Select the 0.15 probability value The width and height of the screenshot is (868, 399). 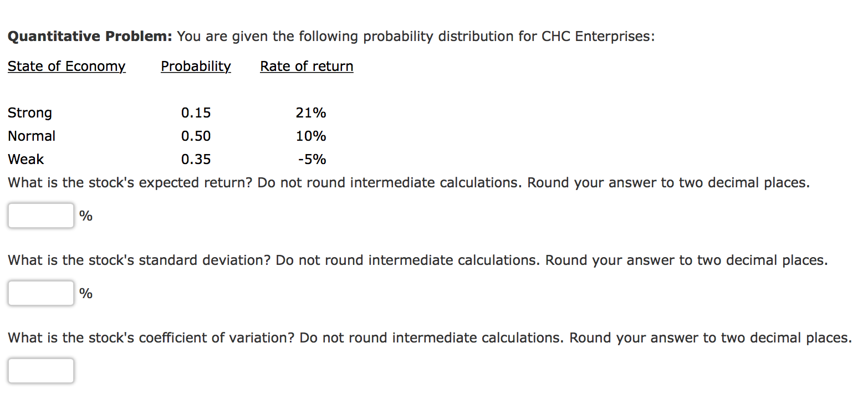[196, 112]
